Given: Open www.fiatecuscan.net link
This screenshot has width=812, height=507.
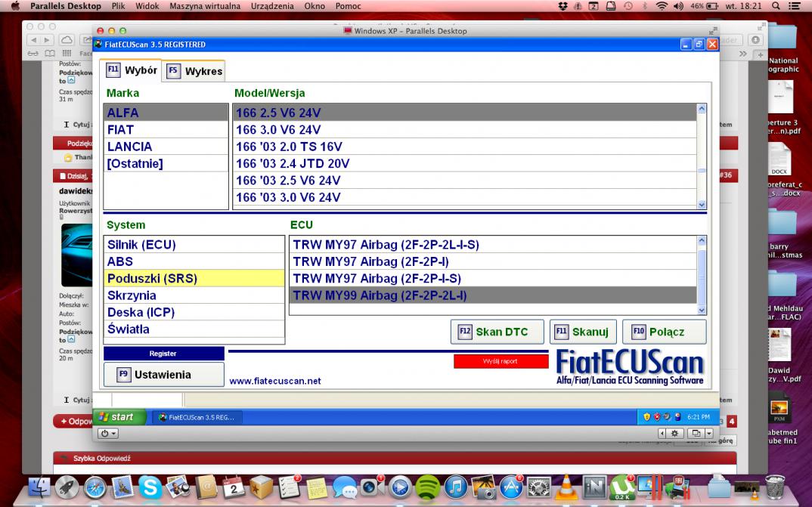Looking at the screenshot, I should coord(275,381).
